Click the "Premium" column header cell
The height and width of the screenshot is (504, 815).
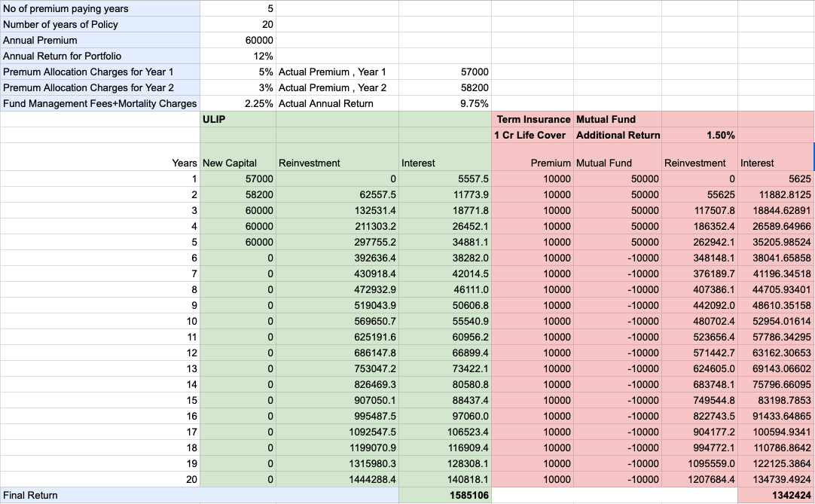pyautogui.click(x=532, y=163)
